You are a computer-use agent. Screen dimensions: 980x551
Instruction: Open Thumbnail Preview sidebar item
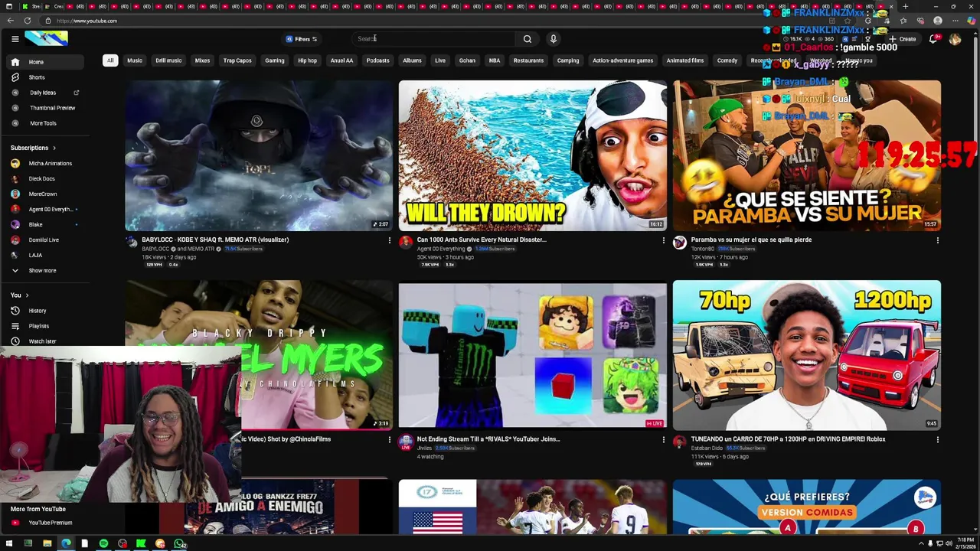coord(44,108)
